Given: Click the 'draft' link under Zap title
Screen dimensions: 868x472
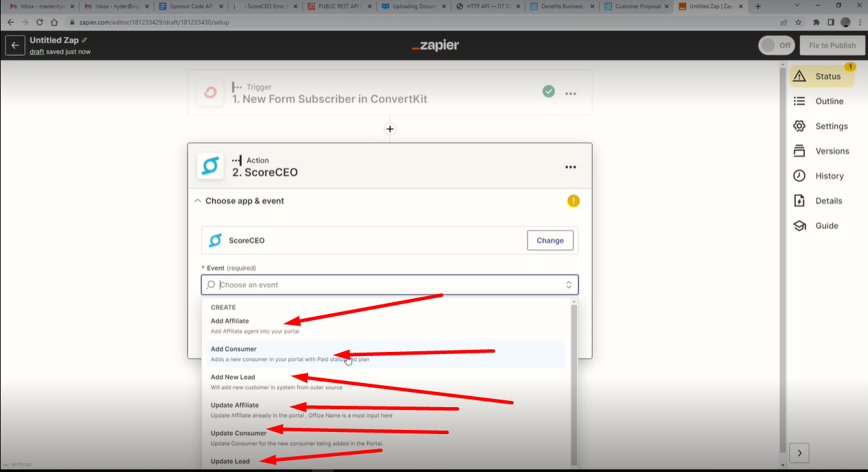Looking at the screenshot, I should tap(37, 52).
